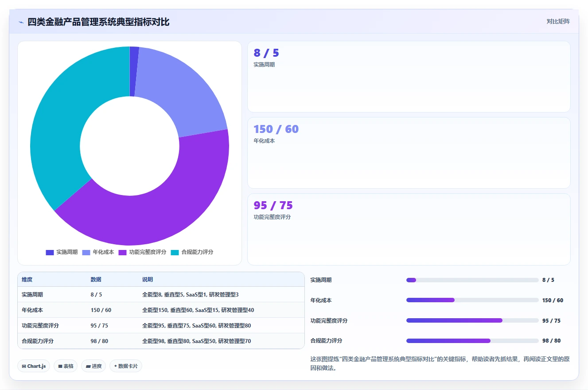Click the 功能完整度评分 progress bar
This screenshot has width=588, height=390.
click(x=472, y=320)
